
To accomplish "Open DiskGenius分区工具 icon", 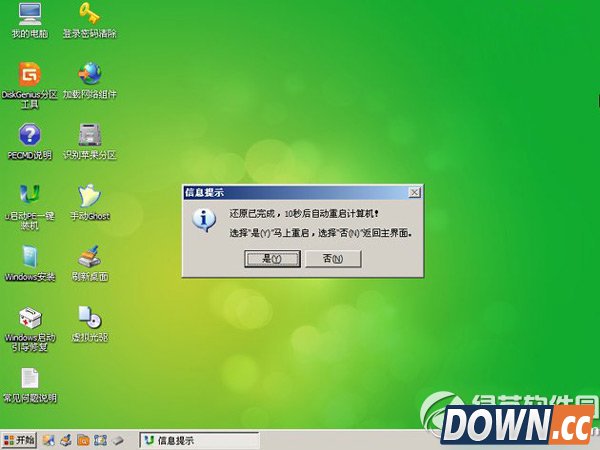I will 29,85.
